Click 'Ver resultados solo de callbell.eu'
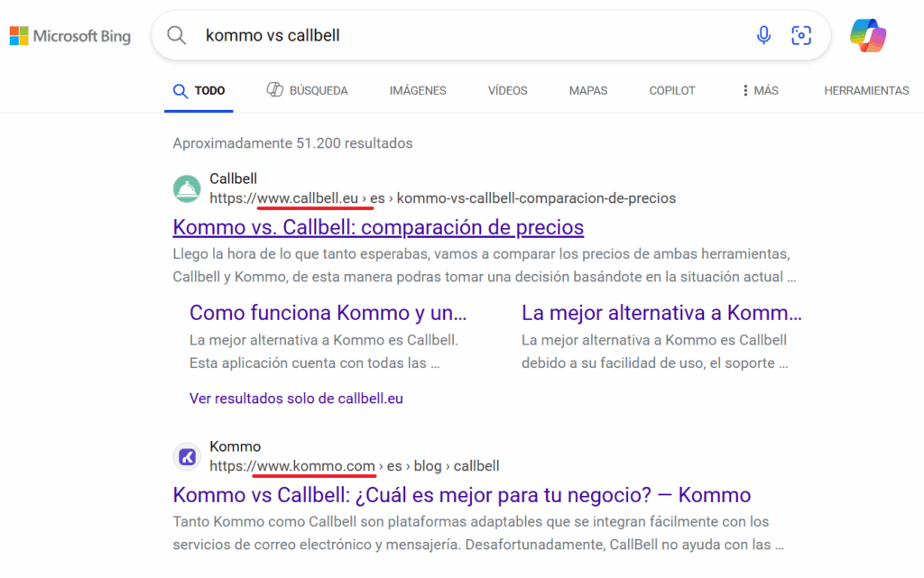The width and height of the screenshot is (924, 578). (x=296, y=398)
